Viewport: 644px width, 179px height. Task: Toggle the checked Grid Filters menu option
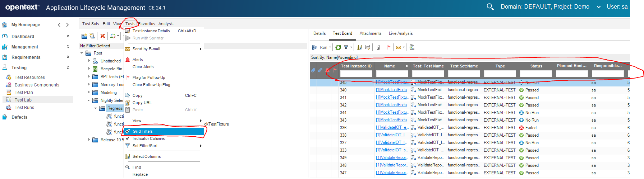[164, 131]
